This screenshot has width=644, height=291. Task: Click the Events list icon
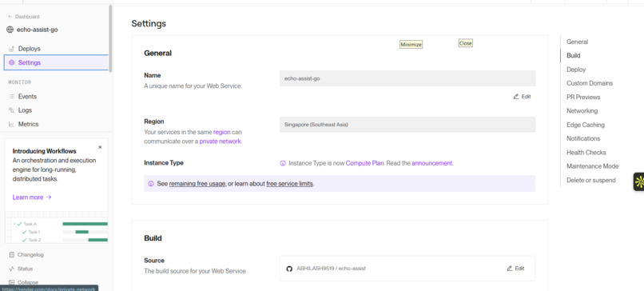[11, 96]
